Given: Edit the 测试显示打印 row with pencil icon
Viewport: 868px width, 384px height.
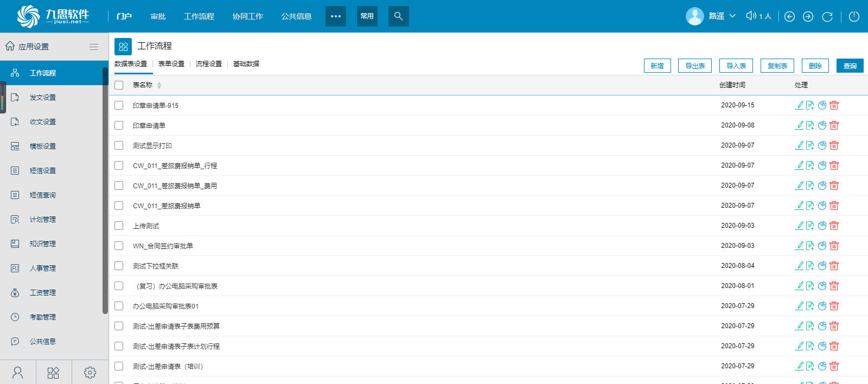Looking at the screenshot, I should (x=799, y=145).
